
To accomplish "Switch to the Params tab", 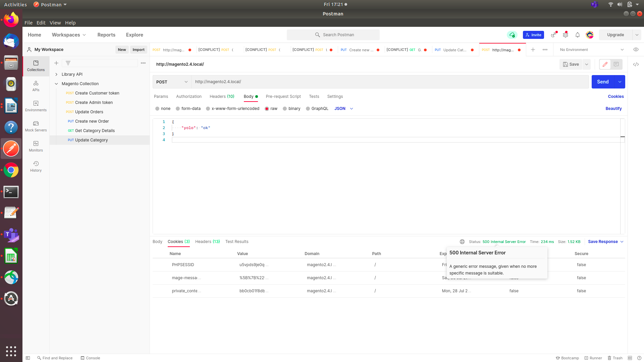I will click(161, 97).
